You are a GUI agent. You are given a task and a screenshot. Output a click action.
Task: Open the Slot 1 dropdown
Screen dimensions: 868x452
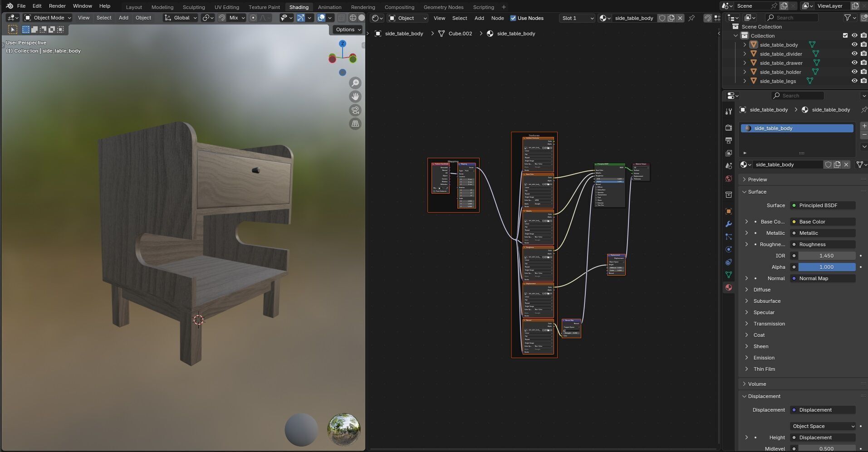click(577, 18)
